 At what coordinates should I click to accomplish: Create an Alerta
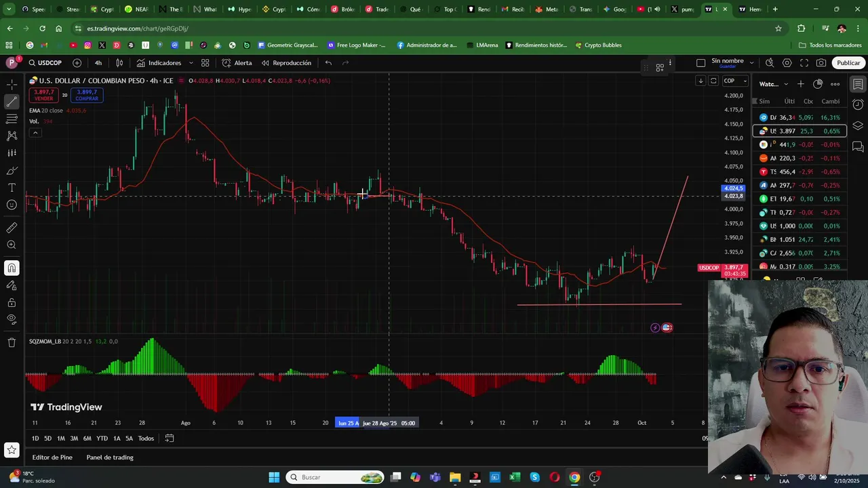pyautogui.click(x=237, y=63)
